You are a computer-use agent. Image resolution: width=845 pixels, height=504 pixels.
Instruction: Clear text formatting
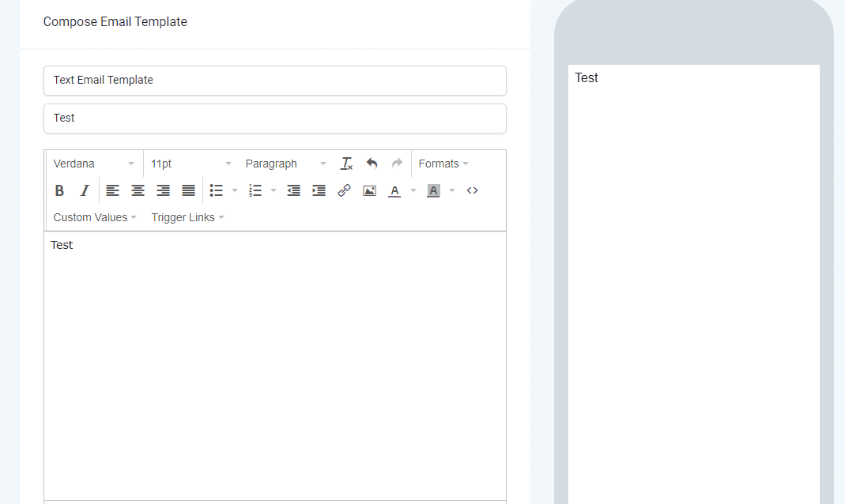[x=346, y=164]
